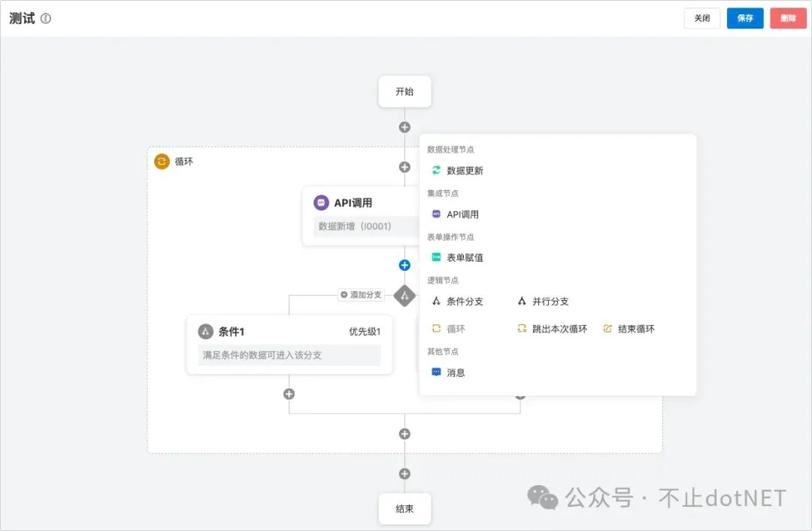Click the 添加分支 button to add a branch
The height and width of the screenshot is (531, 812).
pyautogui.click(x=360, y=295)
